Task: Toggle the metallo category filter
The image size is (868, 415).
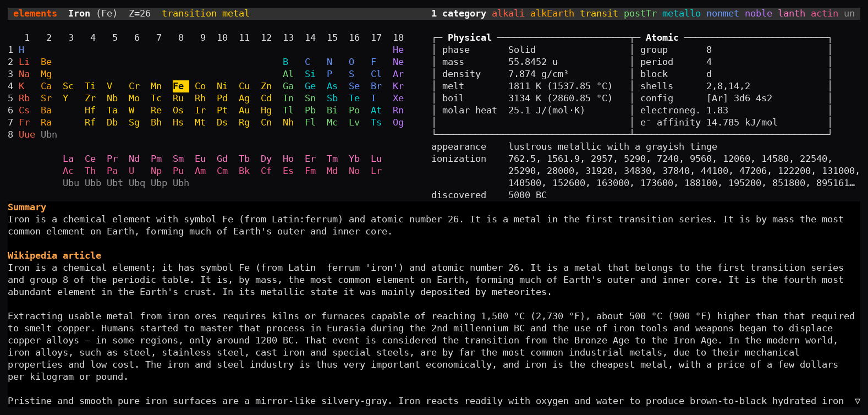Action: 682,14
